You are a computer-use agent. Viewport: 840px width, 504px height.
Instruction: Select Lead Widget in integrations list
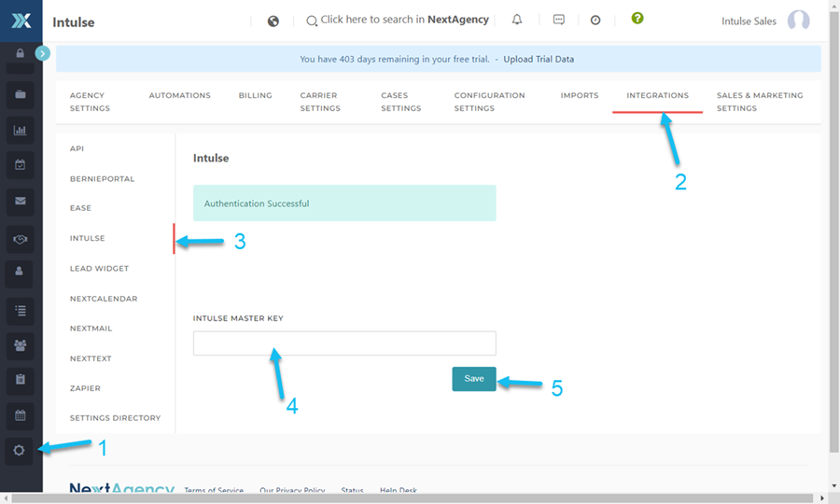coord(99,269)
